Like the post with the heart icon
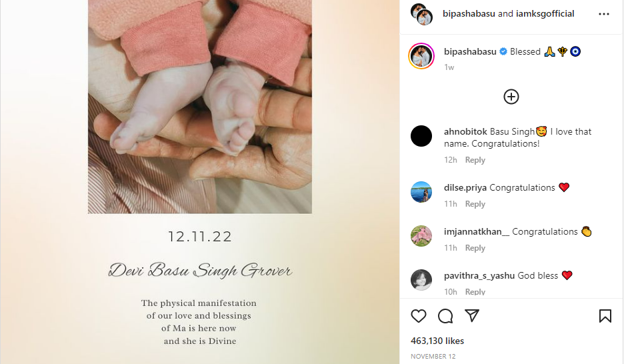This screenshot has width=624, height=364. coord(418,316)
